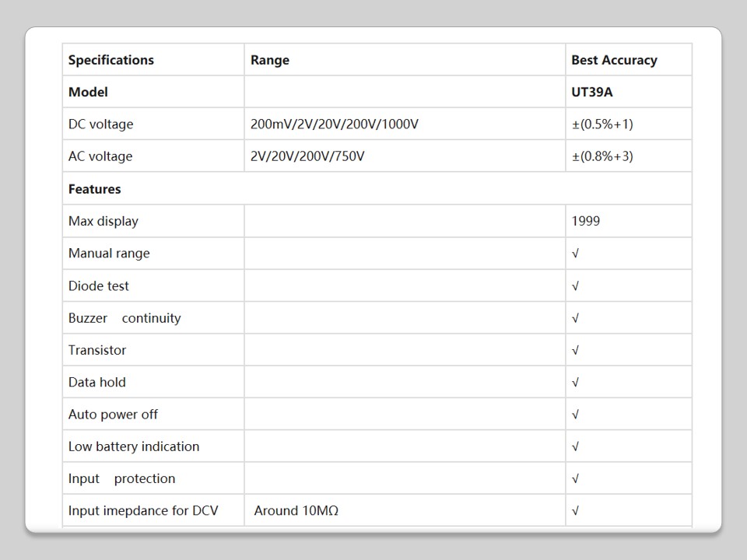Click the DC voltage range values
747x560 pixels.
335,124
